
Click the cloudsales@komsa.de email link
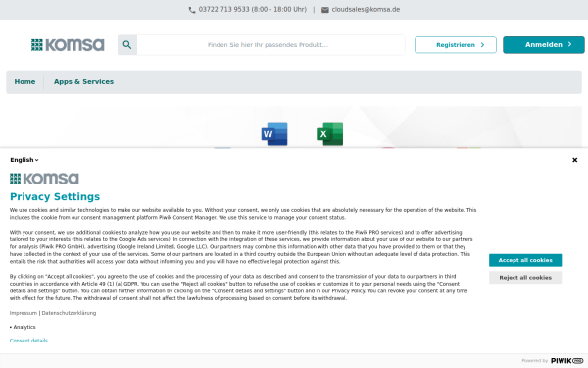[x=366, y=10]
